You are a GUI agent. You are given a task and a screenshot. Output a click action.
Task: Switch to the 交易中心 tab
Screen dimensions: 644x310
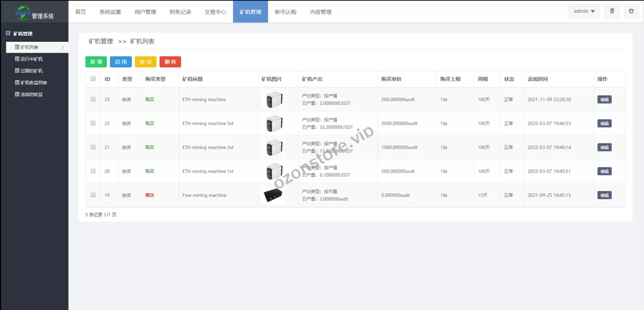[x=215, y=12]
